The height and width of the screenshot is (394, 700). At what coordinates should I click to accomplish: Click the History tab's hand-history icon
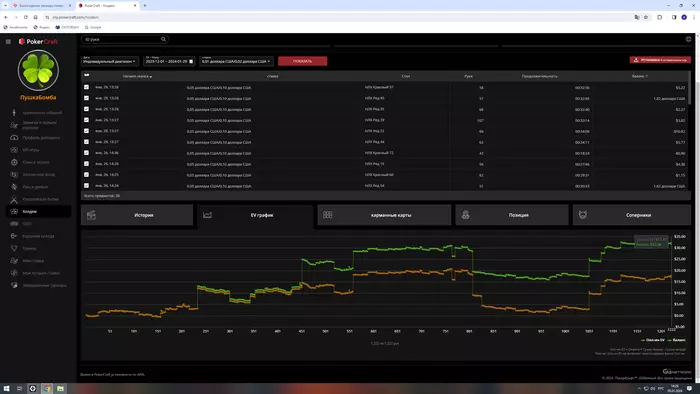[x=91, y=215]
